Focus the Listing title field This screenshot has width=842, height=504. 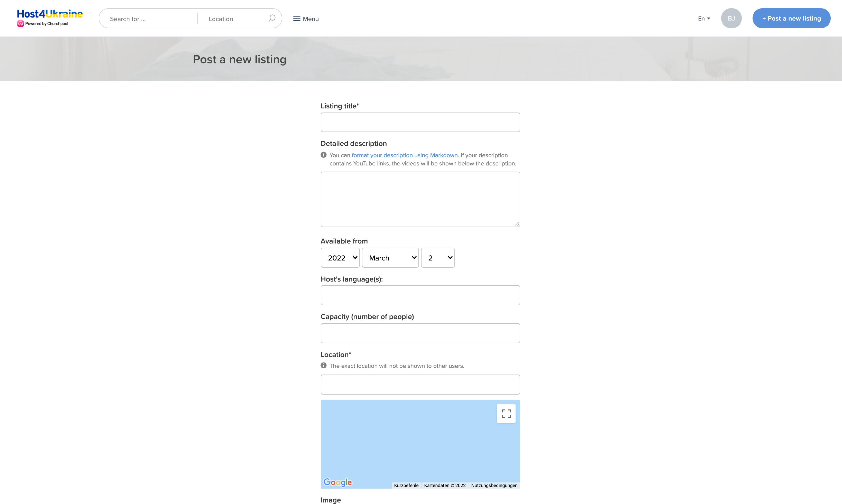click(x=420, y=122)
